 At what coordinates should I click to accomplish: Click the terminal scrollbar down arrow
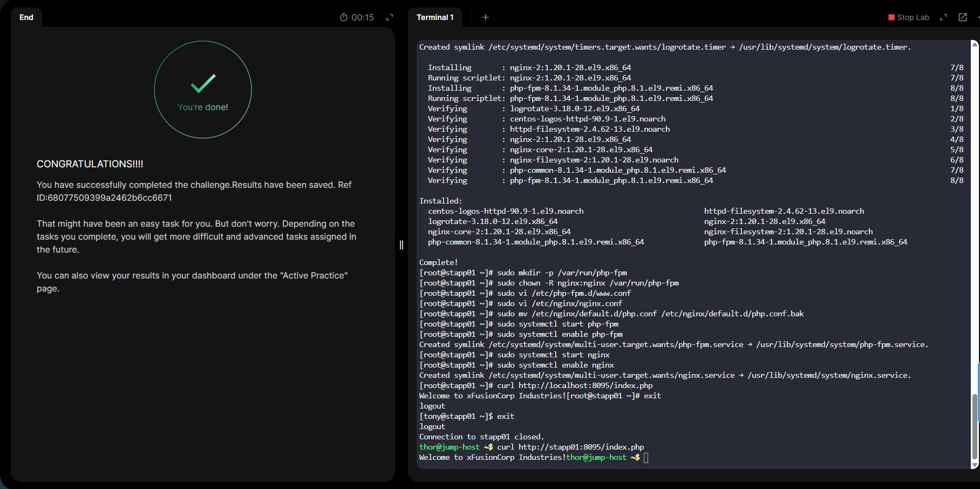pyautogui.click(x=975, y=465)
